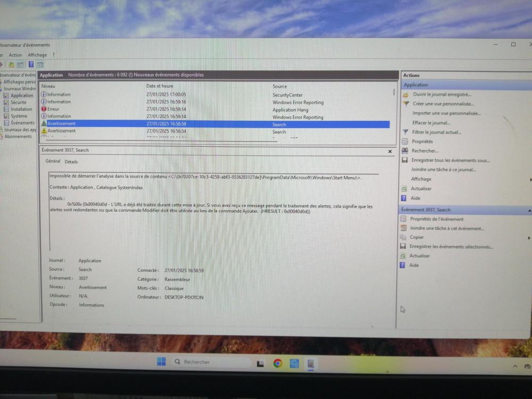Click Joindre une tâche à cet événement
The width and height of the screenshot is (532, 399).
447,228
